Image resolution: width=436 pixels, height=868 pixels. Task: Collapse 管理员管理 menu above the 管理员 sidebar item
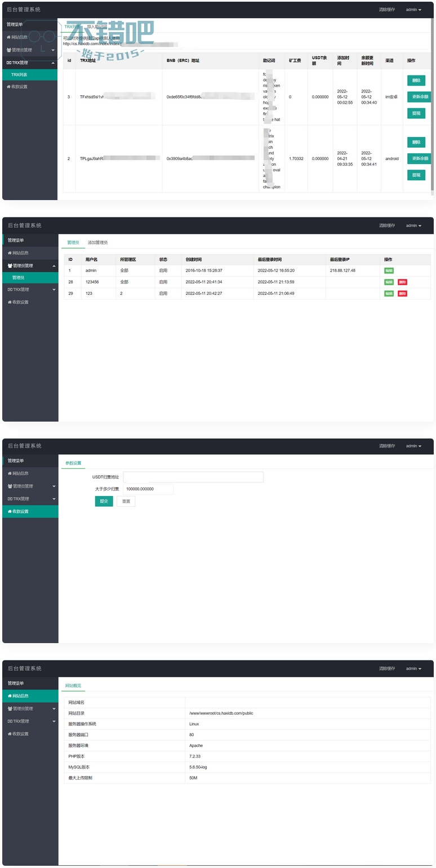[x=54, y=265]
